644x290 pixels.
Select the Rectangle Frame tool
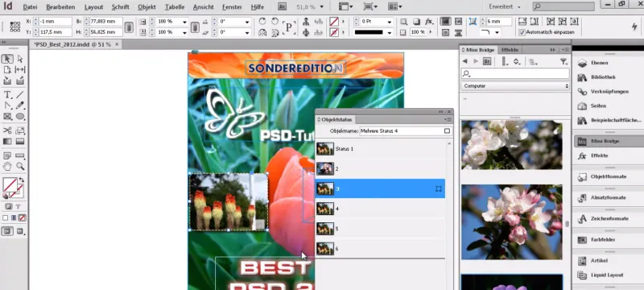7,117
